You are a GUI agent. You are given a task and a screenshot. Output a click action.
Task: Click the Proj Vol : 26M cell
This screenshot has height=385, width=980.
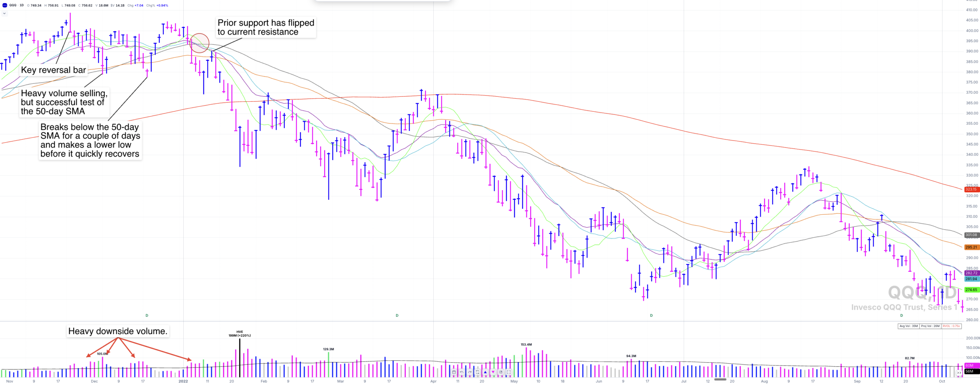(930, 326)
